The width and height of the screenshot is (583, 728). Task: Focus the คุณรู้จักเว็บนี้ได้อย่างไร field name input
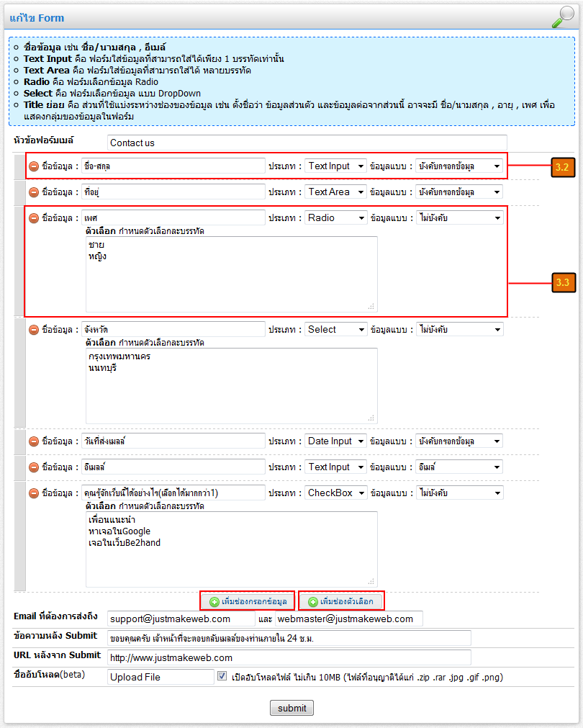(173, 493)
